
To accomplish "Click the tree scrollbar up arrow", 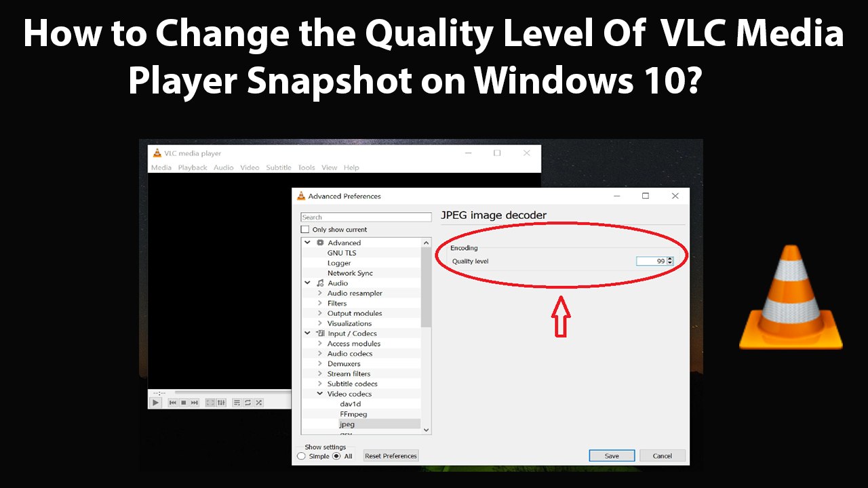I will [x=426, y=243].
